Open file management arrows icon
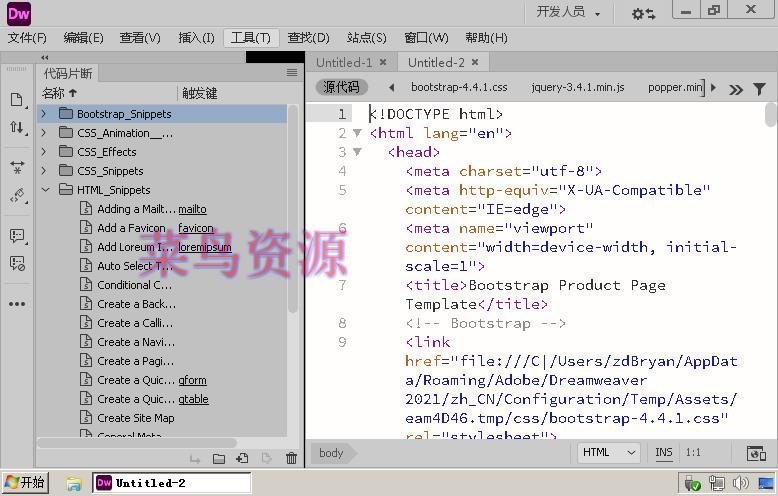 click(x=16, y=127)
